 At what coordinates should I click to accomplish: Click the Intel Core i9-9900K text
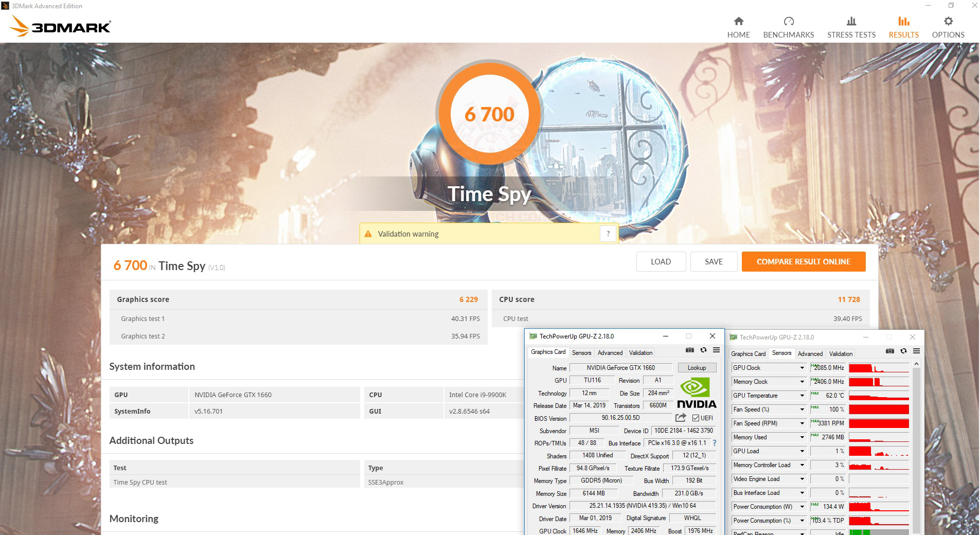pos(477,395)
